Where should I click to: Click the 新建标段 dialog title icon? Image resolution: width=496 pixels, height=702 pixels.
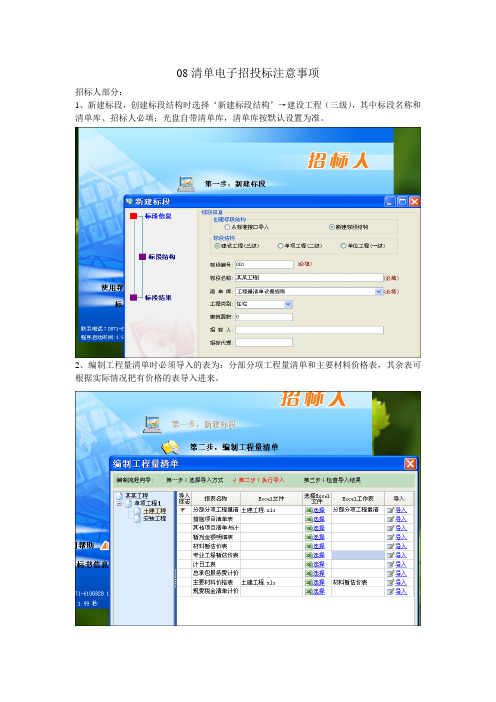(129, 201)
